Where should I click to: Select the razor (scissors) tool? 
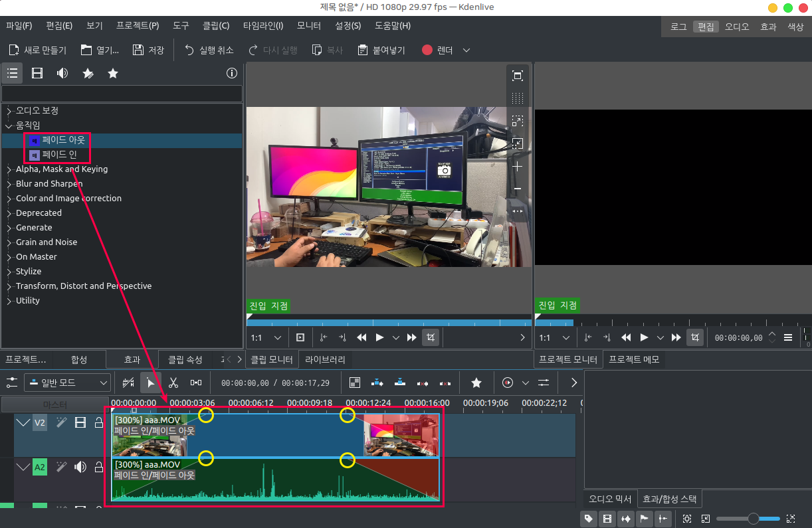point(173,383)
